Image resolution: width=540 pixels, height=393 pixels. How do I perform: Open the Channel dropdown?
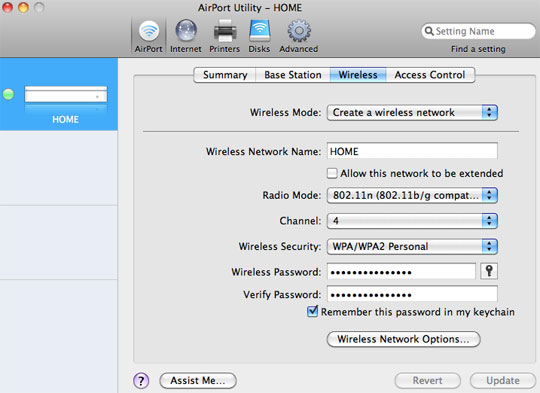coord(412,221)
